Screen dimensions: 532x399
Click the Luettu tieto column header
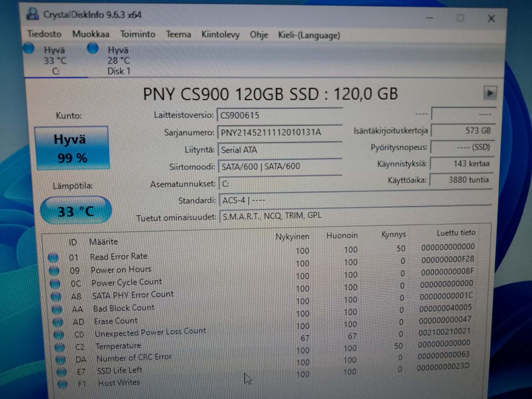coord(456,233)
